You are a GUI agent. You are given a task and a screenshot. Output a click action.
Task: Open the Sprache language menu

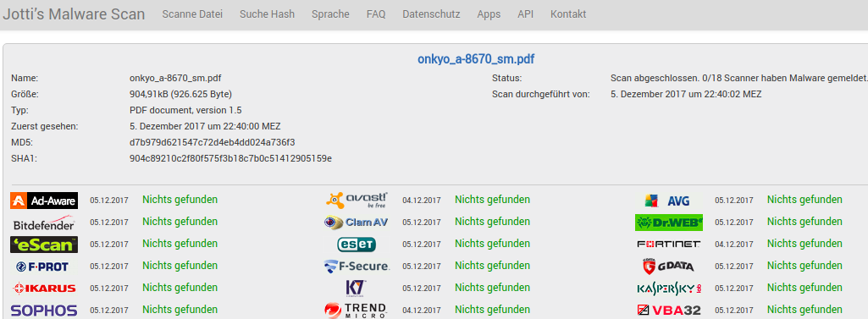tap(330, 14)
